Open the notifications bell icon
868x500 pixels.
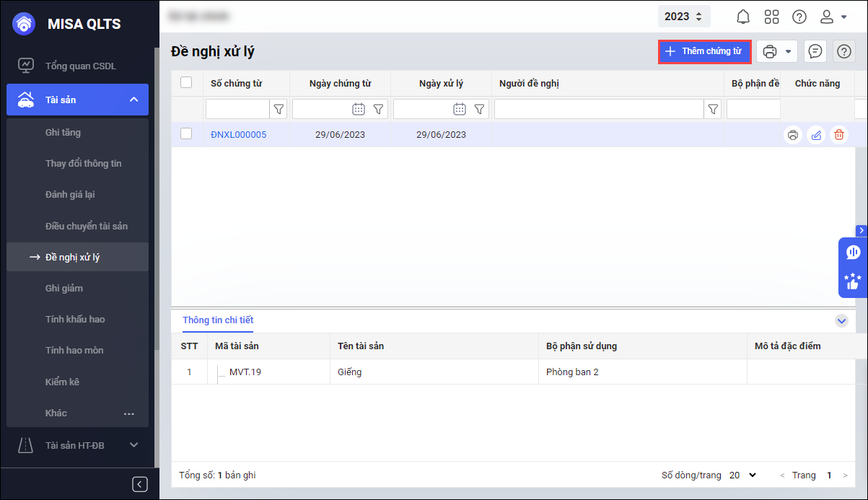tap(743, 17)
